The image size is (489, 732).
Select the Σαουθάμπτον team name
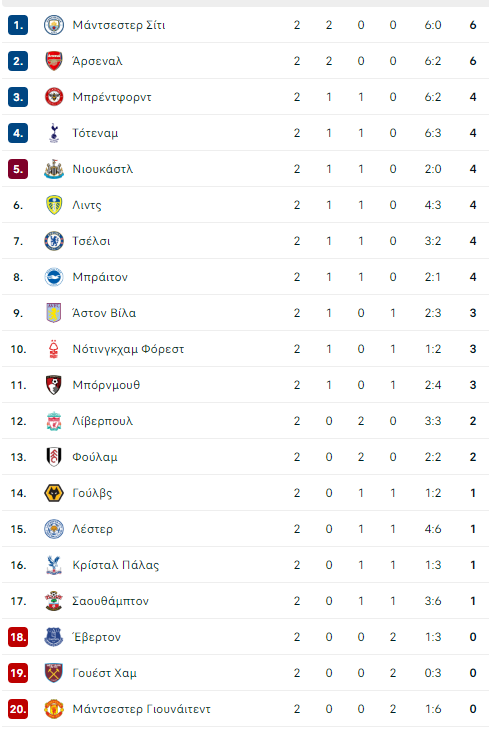pos(111,601)
